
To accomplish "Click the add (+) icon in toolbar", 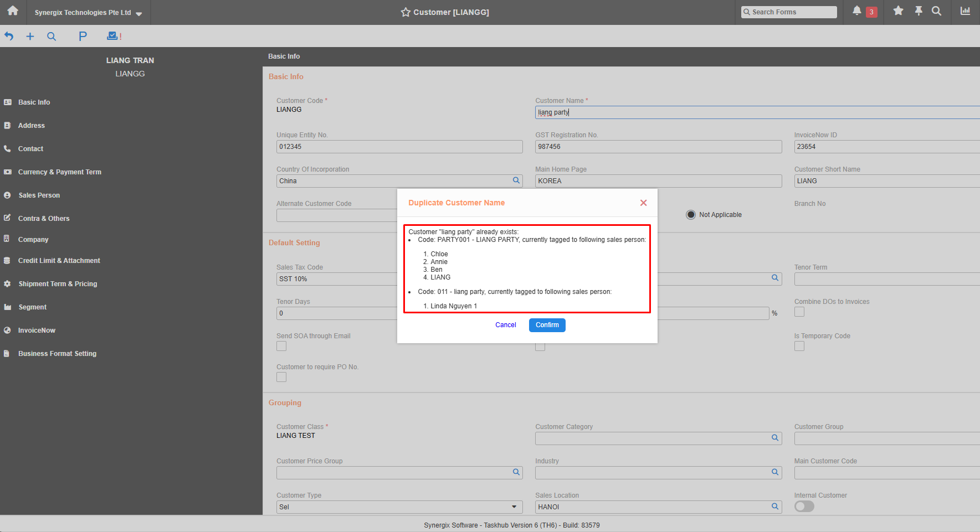I will [x=30, y=36].
